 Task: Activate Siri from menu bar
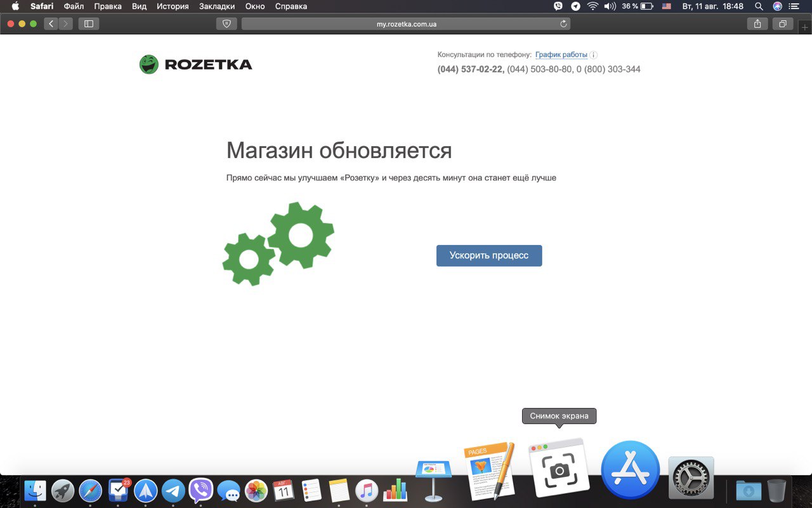tap(777, 6)
